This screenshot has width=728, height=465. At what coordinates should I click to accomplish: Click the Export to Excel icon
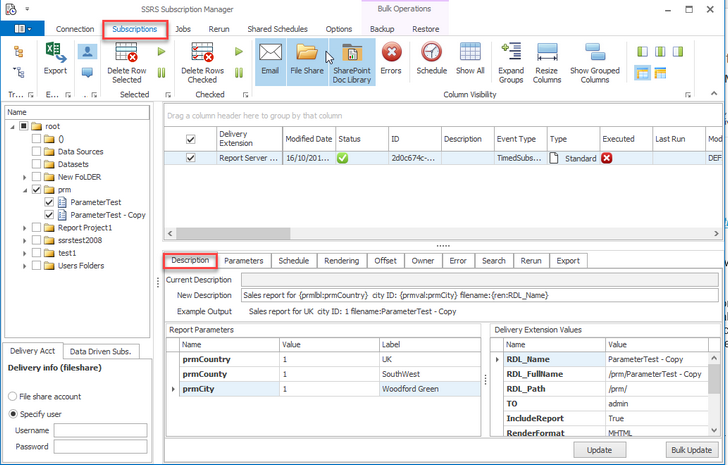tap(55, 52)
